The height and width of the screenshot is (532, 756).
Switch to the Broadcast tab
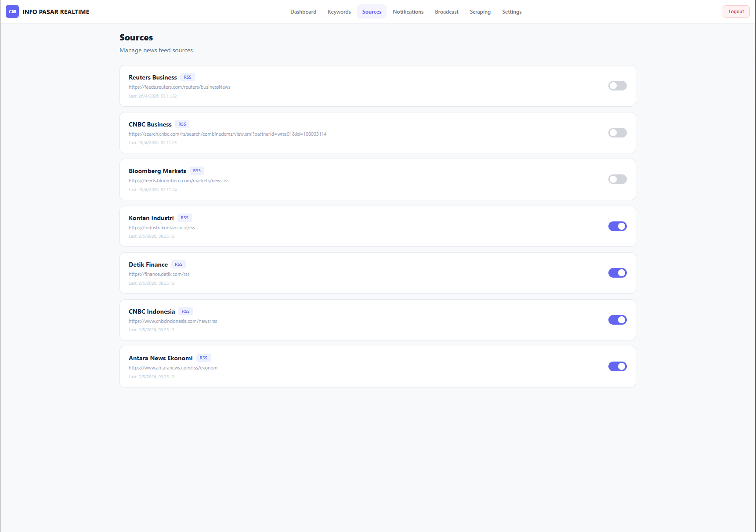447,12
